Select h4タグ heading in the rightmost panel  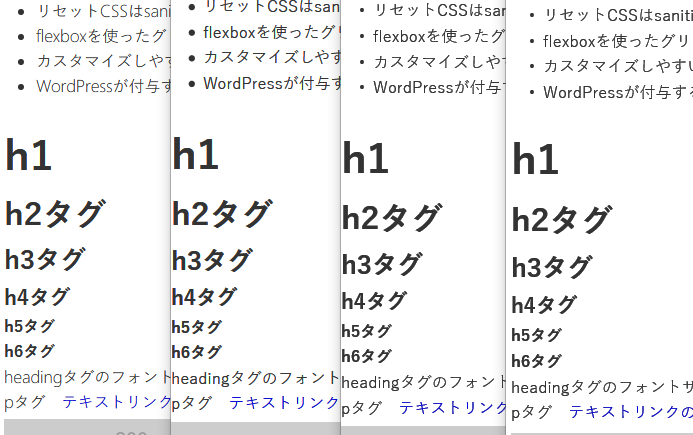[544, 305]
